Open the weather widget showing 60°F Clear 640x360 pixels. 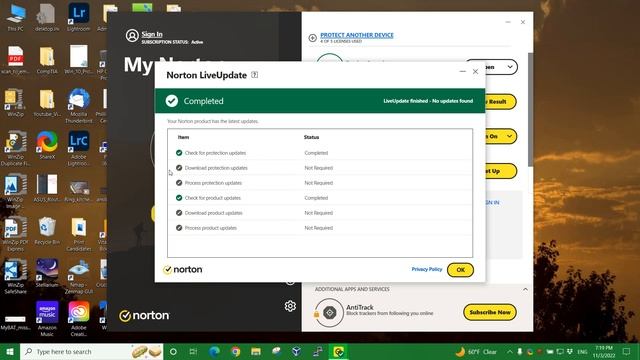click(476, 351)
